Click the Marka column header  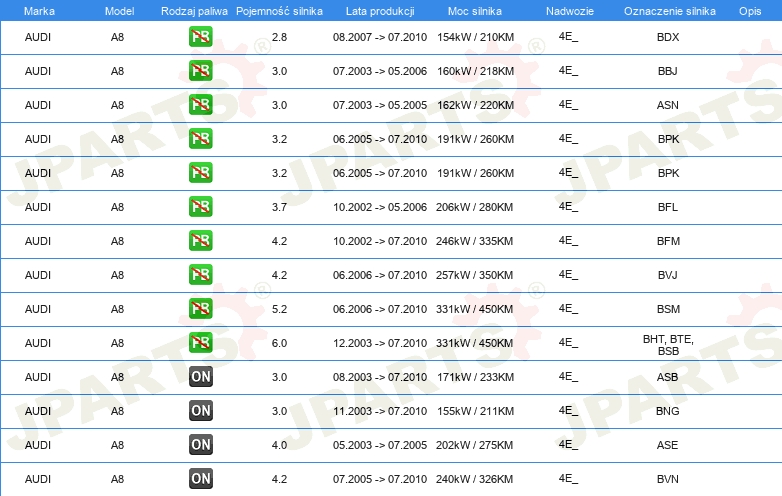(39, 11)
